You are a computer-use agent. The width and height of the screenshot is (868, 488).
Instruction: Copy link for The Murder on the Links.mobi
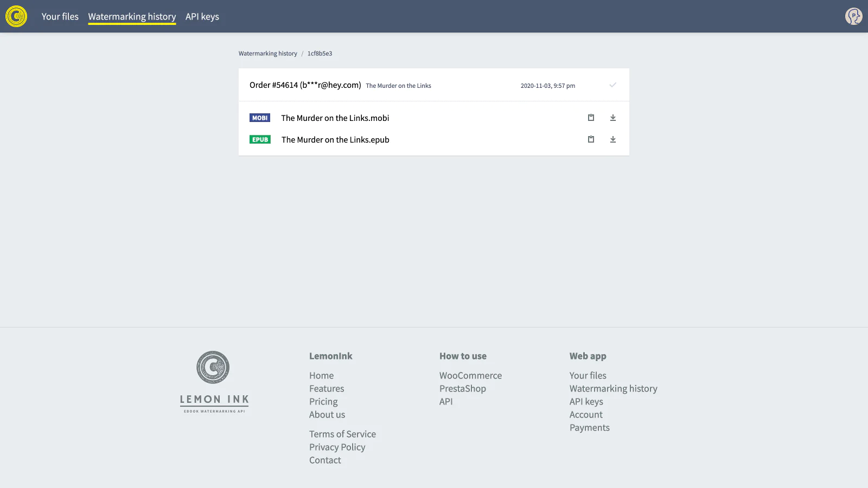591,118
